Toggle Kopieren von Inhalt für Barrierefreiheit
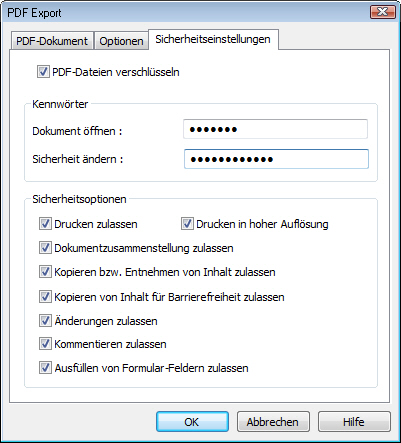The width and height of the screenshot is (401, 443). click(45, 296)
